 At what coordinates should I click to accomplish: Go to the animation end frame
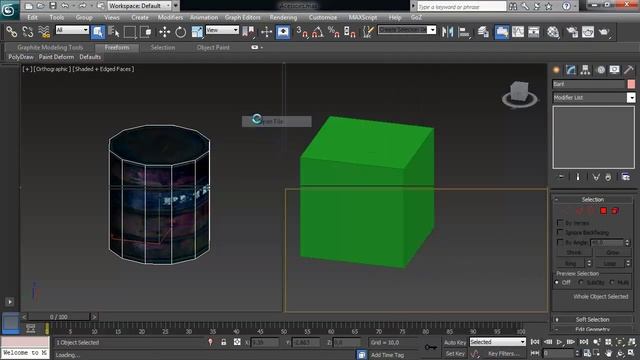(x=584, y=342)
